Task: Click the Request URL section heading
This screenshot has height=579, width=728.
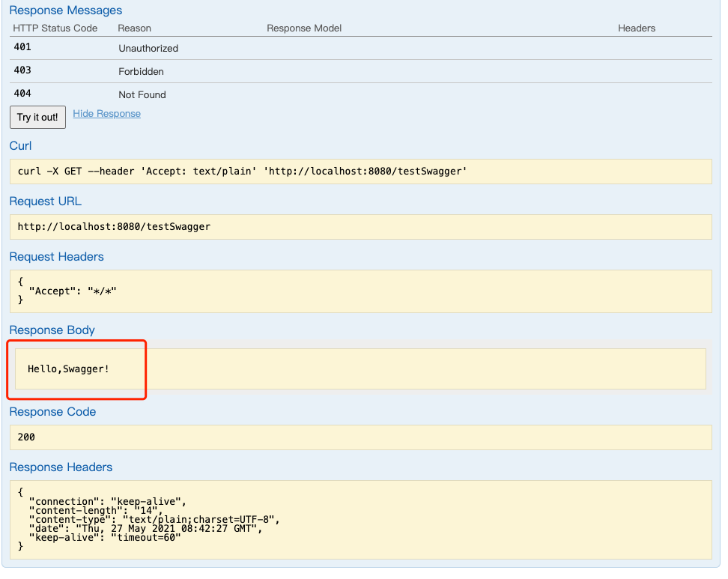Action: pos(45,201)
